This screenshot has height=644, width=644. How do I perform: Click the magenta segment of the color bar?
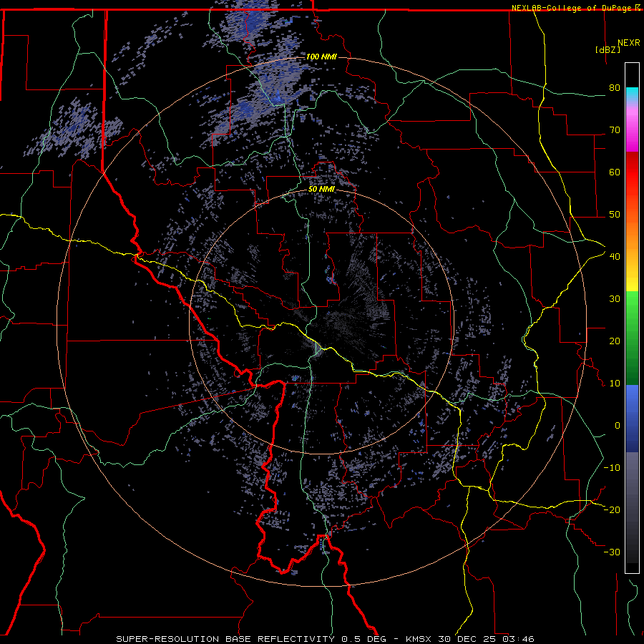coord(632,132)
